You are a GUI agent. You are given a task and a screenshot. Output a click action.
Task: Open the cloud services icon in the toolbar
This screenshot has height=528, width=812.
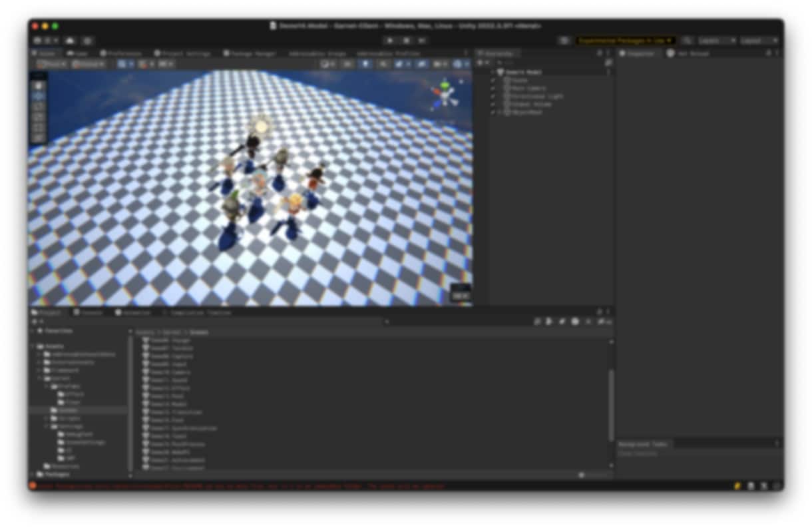(70, 41)
